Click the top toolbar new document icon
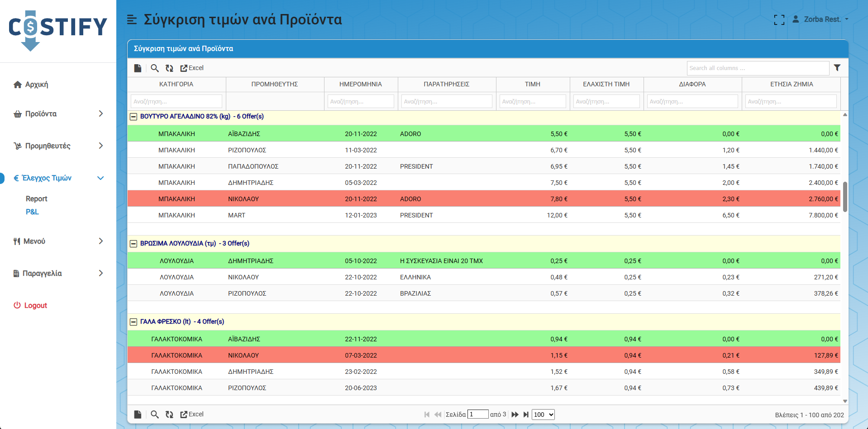The height and width of the screenshot is (429, 868). (x=138, y=68)
